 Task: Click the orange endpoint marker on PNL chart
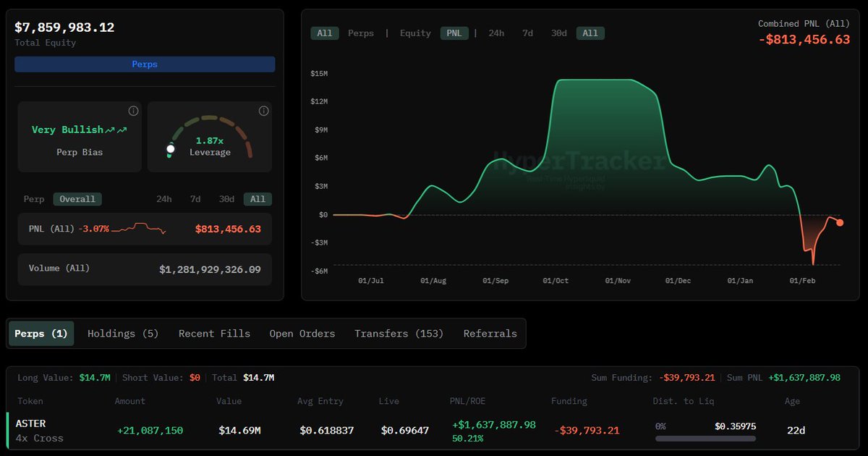[840, 222]
